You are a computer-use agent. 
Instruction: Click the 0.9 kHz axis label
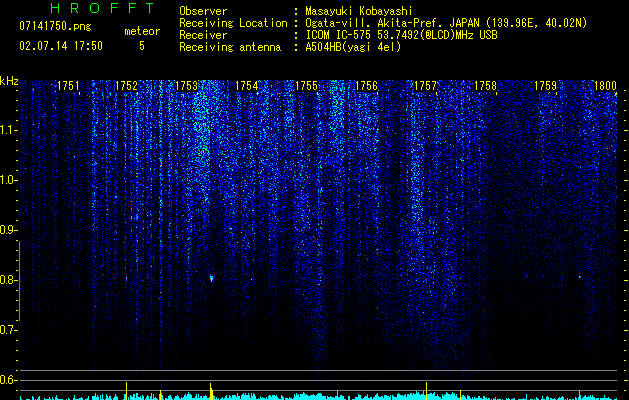tap(8, 230)
